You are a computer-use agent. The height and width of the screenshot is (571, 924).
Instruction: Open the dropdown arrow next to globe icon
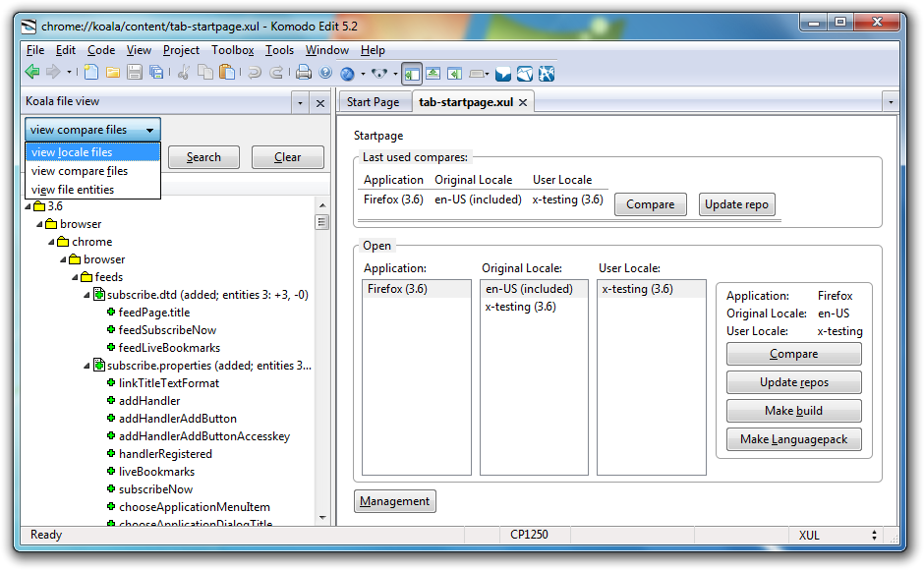363,74
